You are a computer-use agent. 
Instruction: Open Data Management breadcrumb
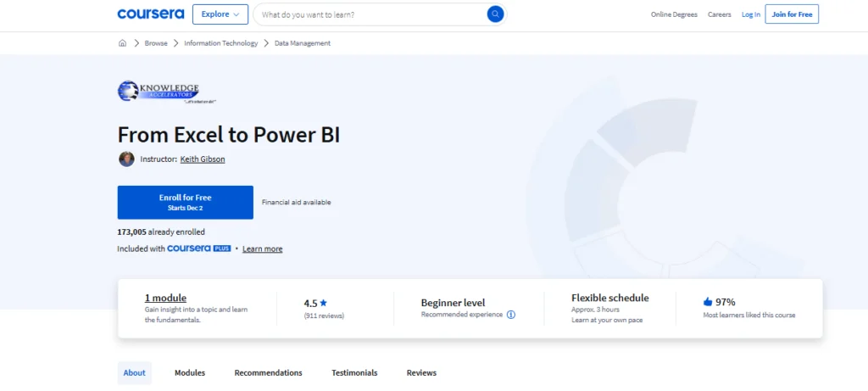point(303,43)
